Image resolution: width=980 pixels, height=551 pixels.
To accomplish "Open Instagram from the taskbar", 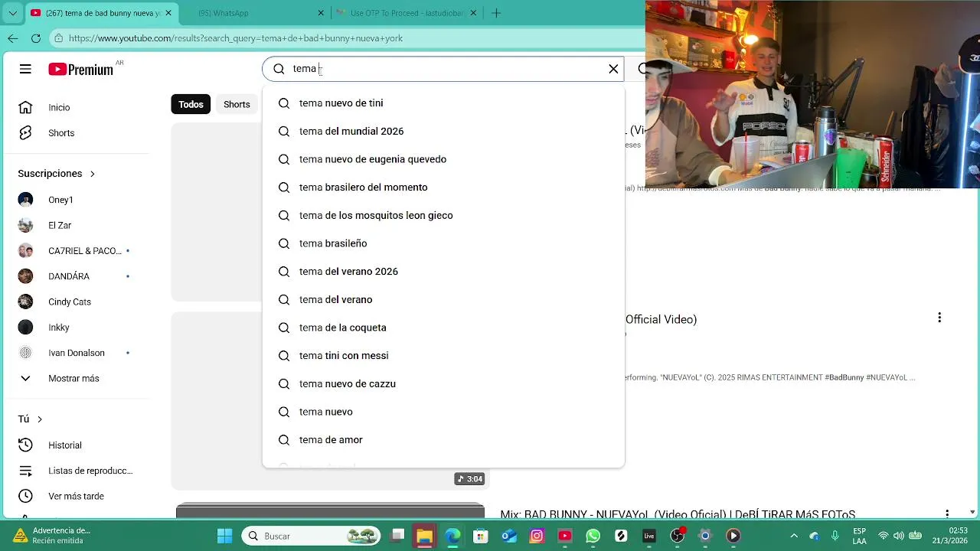I will (537, 536).
